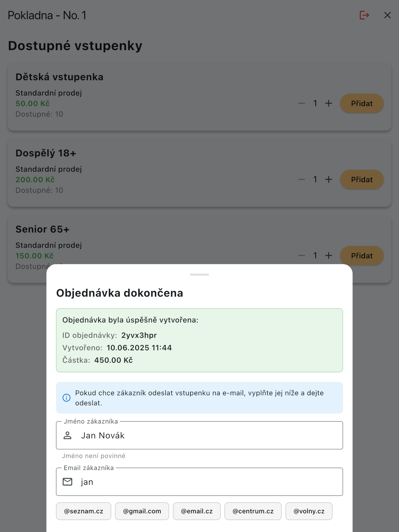Close the Pokladna window
Image resolution: width=399 pixels, height=532 pixels.
tap(387, 15)
